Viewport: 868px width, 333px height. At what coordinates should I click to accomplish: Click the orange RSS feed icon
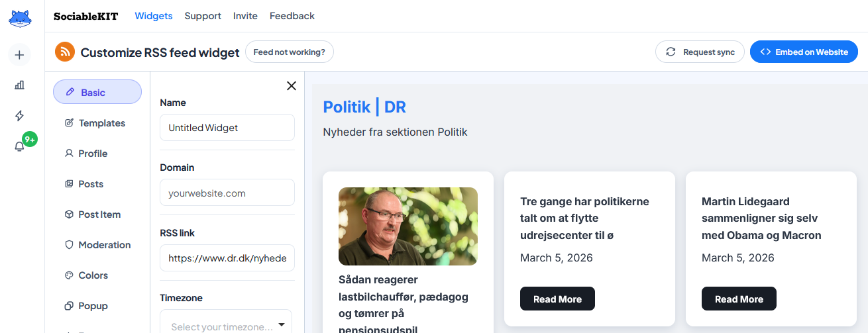point(65,52)
